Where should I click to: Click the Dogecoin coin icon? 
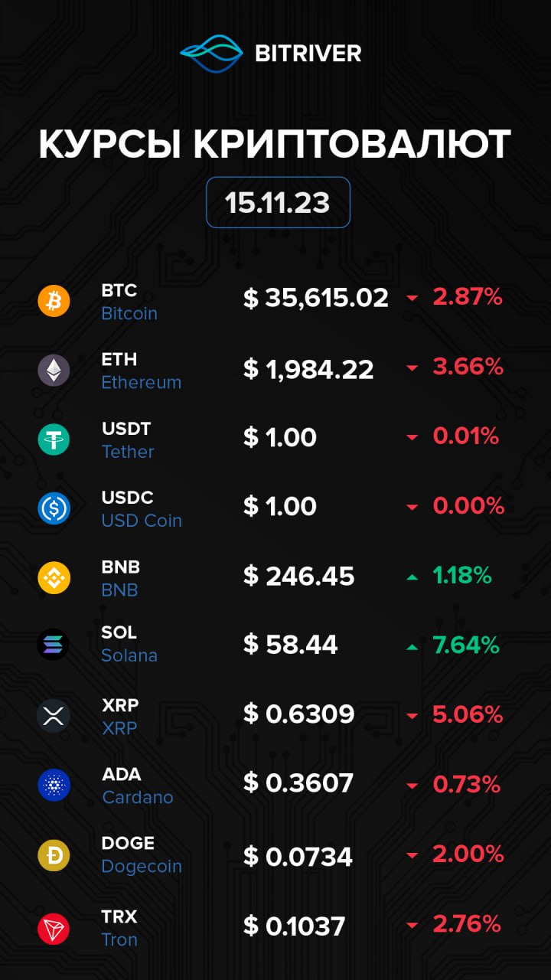pos(54,854)
